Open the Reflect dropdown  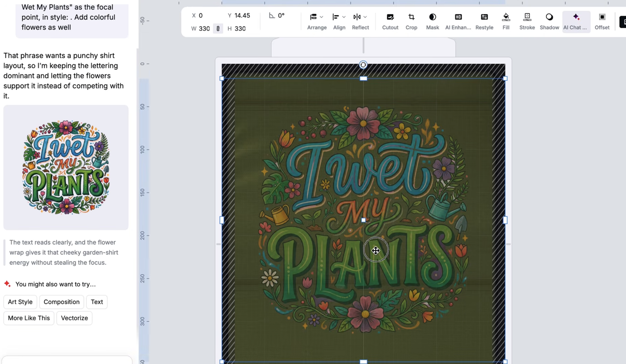[360, 22]
